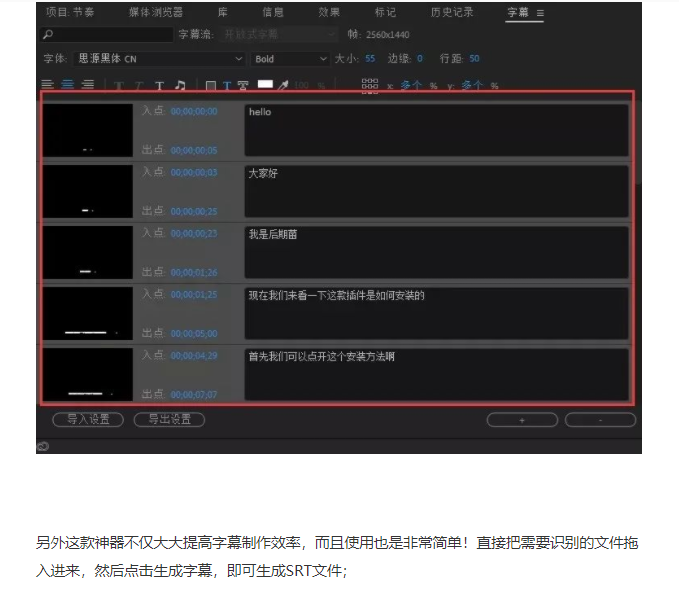679x602 pixels.
Task: Select text edge color icon
Action: pos(243,86)
